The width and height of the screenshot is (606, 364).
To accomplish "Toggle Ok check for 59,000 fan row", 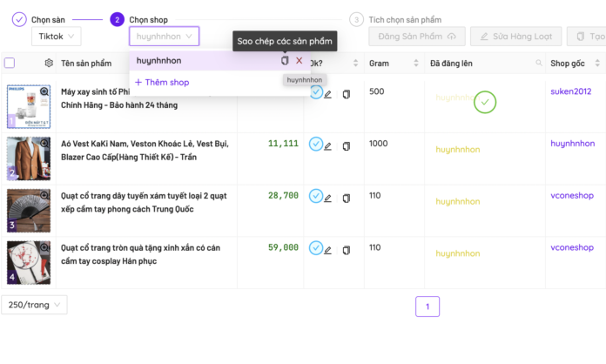I will [315, 248].
